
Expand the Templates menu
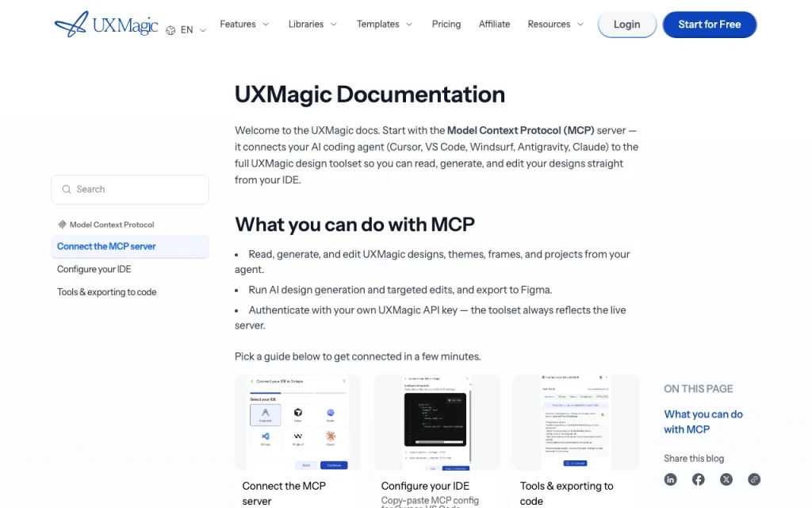[x=385, y=25]
